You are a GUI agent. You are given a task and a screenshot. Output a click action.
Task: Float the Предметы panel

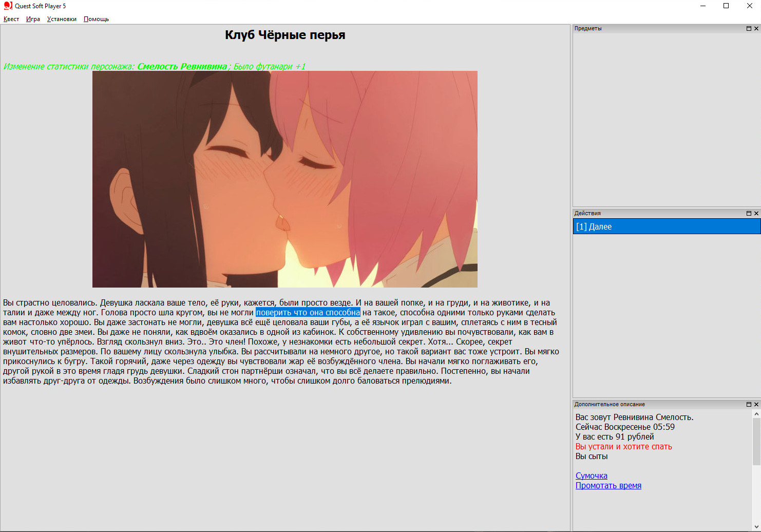tap(749, 29)
